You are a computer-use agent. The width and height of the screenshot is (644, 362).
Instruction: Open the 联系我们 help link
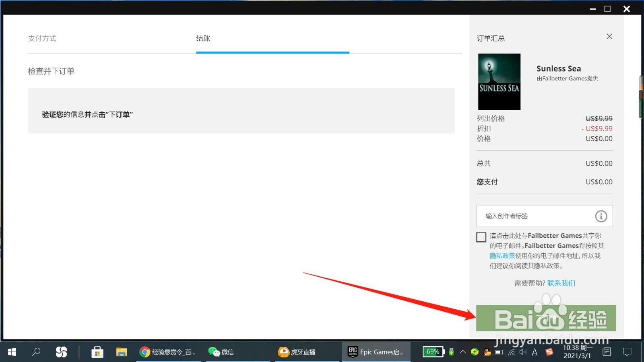[561, 283]
